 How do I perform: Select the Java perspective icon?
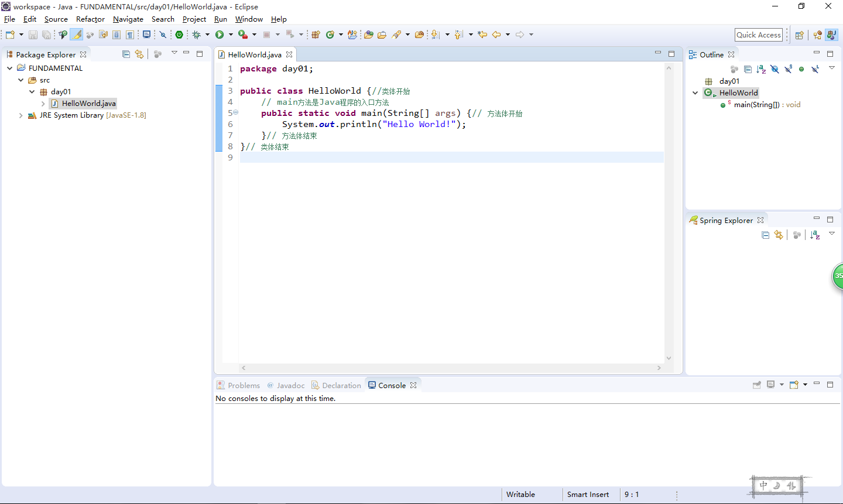point(832,35)
